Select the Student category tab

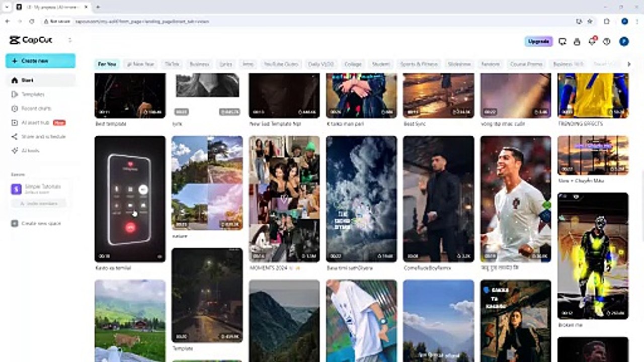381,64
